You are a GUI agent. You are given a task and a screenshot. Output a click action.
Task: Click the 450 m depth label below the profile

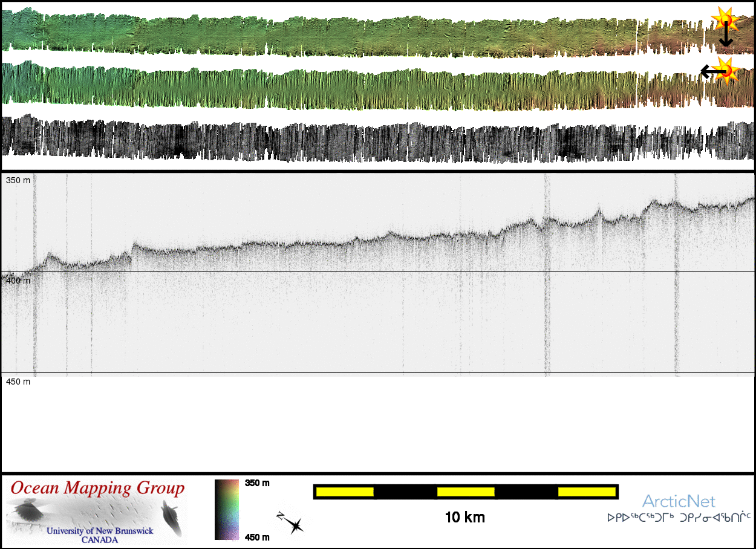click(x=18, y=382)
